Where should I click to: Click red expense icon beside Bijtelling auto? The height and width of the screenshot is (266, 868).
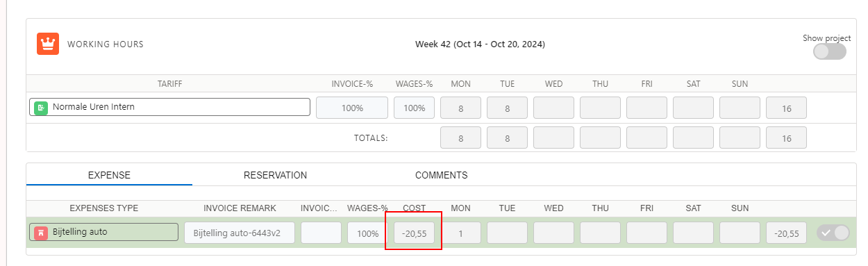[x=41, y=232]
